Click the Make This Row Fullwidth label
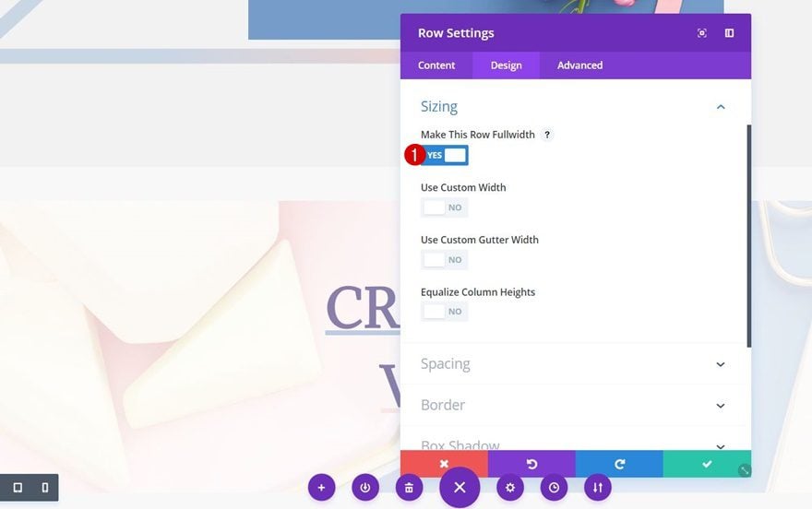This screenshot has width=812, height=509. (477, 135)
